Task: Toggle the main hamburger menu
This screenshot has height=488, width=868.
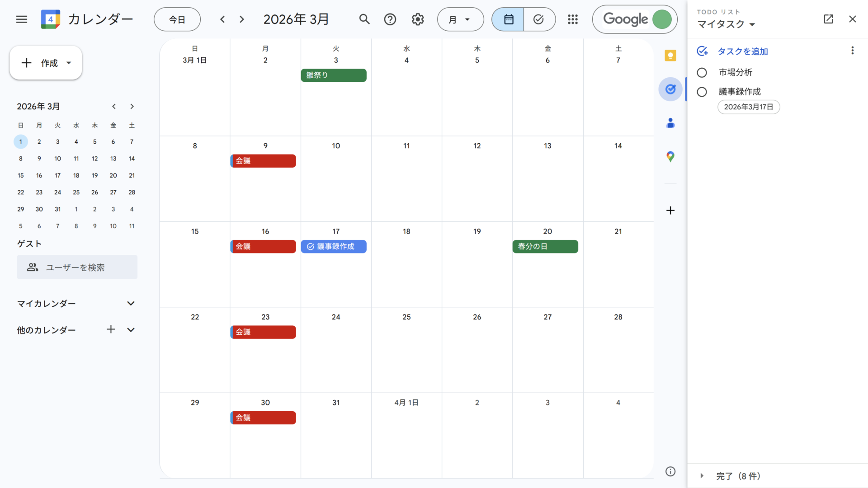Action: 22,19
